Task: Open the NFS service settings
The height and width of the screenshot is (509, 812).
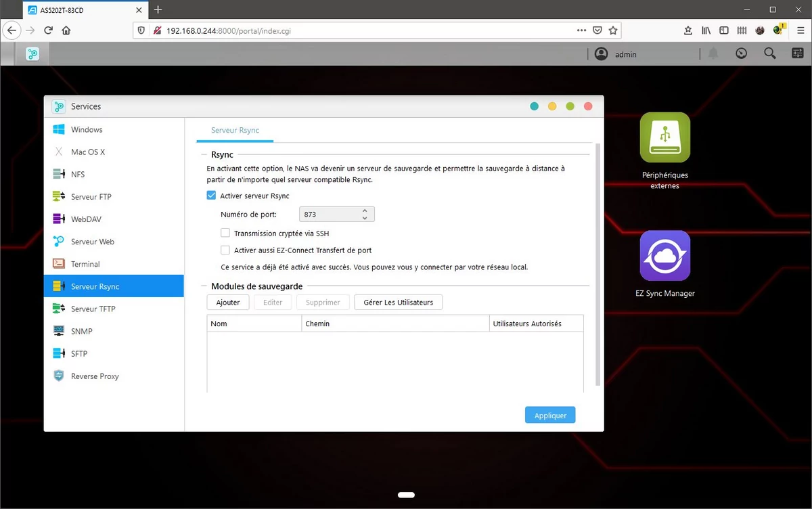Action: [114, 174]
